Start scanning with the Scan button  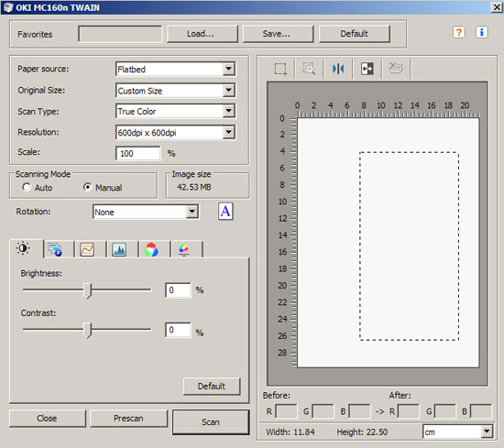[211, 422]
